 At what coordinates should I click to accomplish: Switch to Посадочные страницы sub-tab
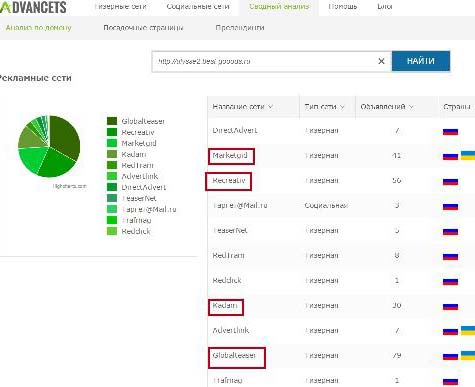coord(143,28)
